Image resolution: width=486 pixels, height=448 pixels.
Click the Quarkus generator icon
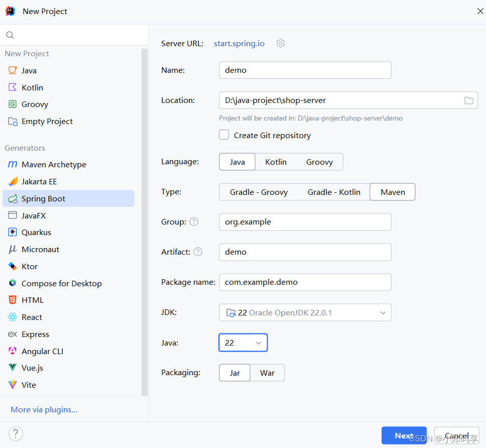pos(13,232)
